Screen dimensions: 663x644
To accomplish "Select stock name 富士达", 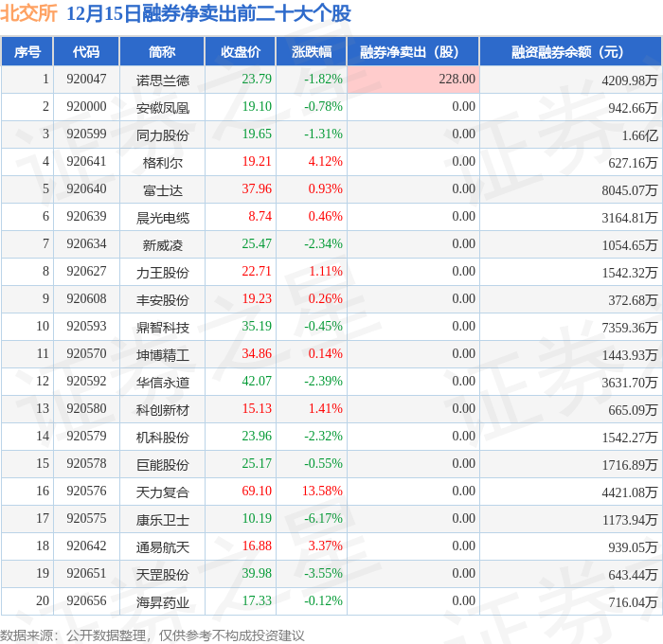I will (x=162, y=189).
